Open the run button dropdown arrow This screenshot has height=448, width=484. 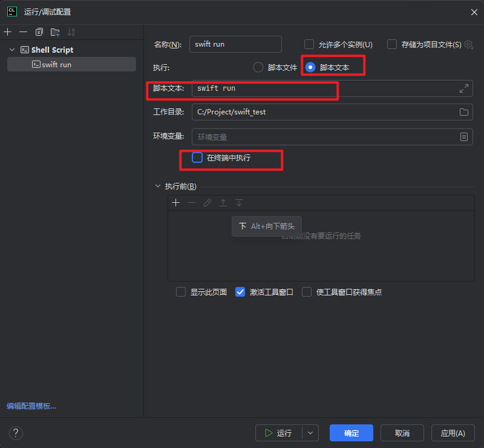click(310, 433)
